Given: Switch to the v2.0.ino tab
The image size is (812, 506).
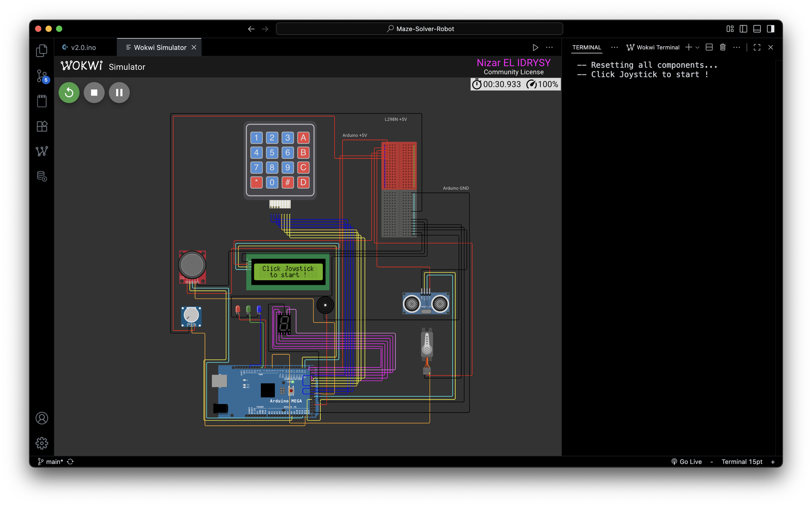Looking at the screenshot, I should [x=83, y=47].
